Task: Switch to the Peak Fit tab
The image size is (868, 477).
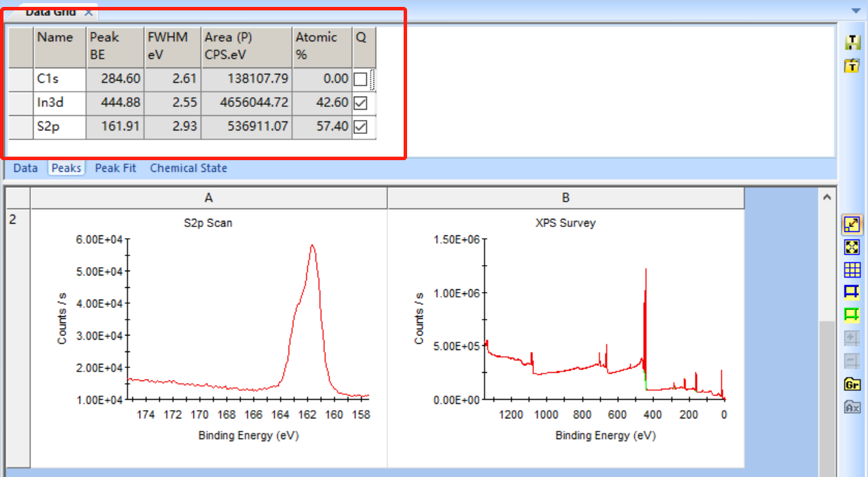Action: point(116,168)
